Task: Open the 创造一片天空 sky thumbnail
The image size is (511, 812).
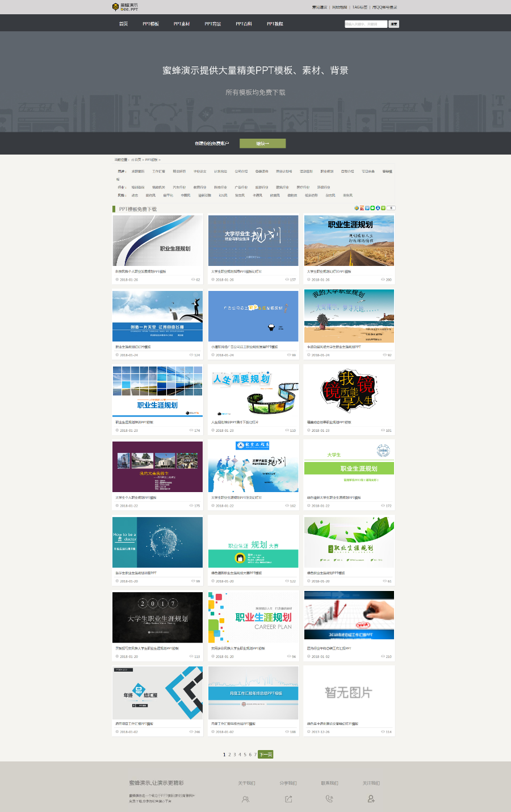Action: (x=158, y=315)
